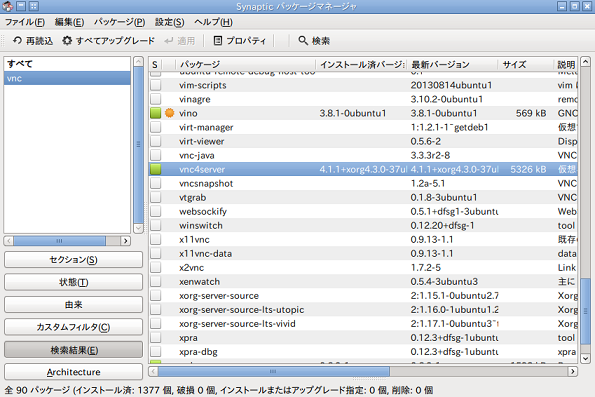Click the package list vertical scrollbar thumb

click(586, 312)
